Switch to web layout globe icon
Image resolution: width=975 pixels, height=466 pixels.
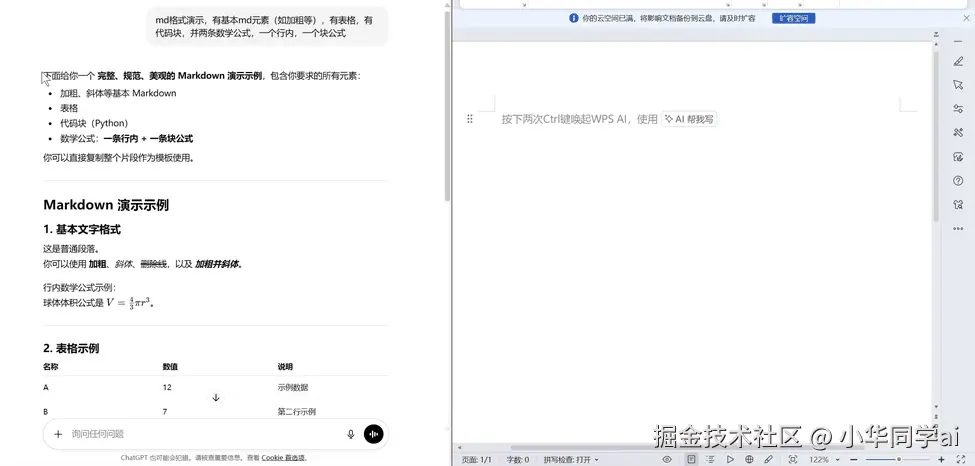click(x=749, y=459)
